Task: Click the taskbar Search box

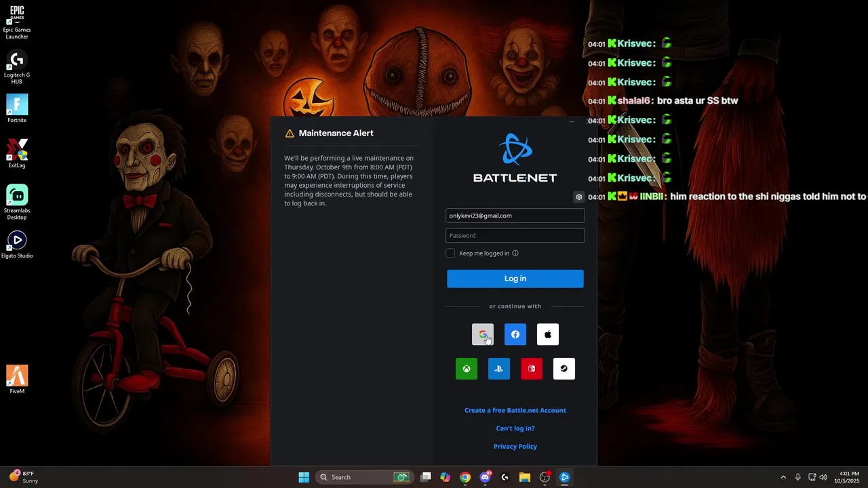Action: point(365,477)
